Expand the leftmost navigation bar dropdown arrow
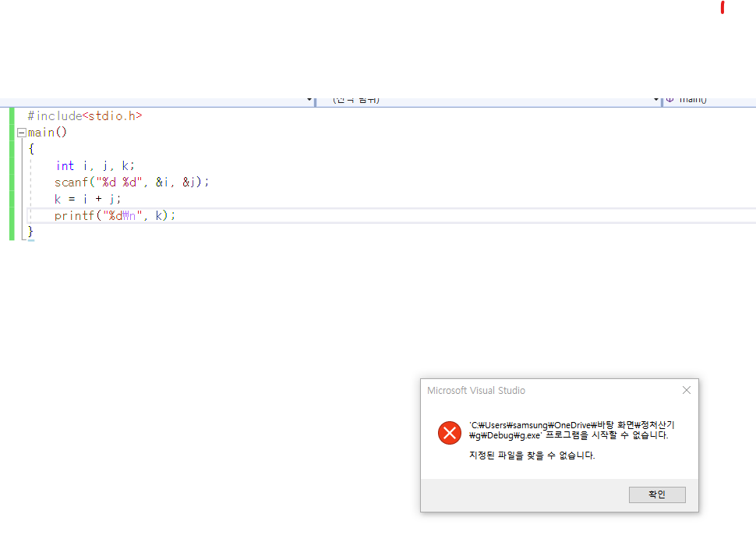Screen dimensions: 756x539 pyautogui.click(x=311, y=101)
